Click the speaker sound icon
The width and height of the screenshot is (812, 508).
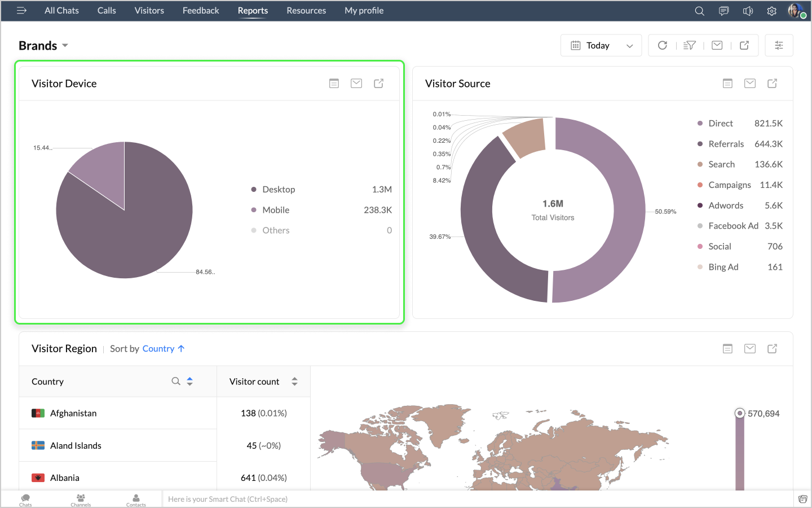click(x=748, y=11)
